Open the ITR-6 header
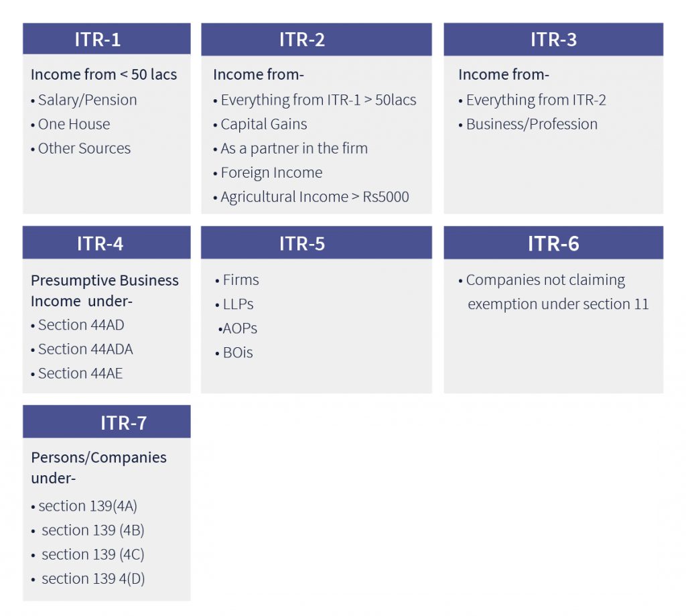This screenshot has width=686, height=616. pos(553,243)
